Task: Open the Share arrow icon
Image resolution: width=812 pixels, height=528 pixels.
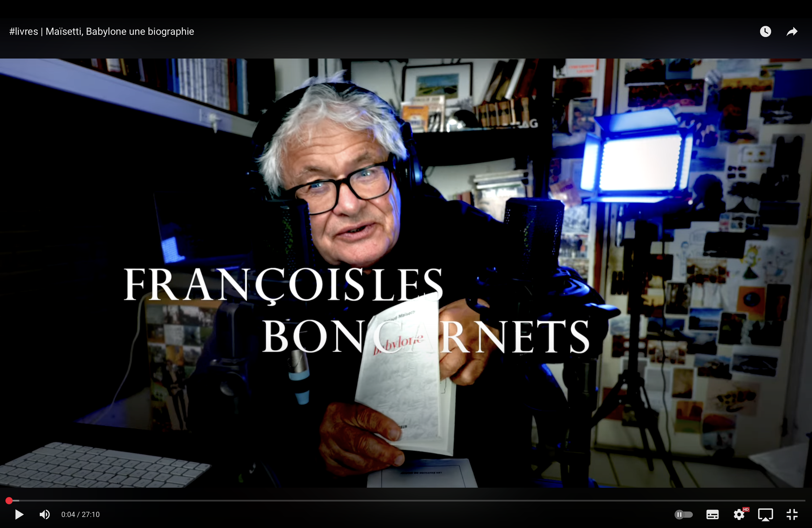Action: coord(792,31)
